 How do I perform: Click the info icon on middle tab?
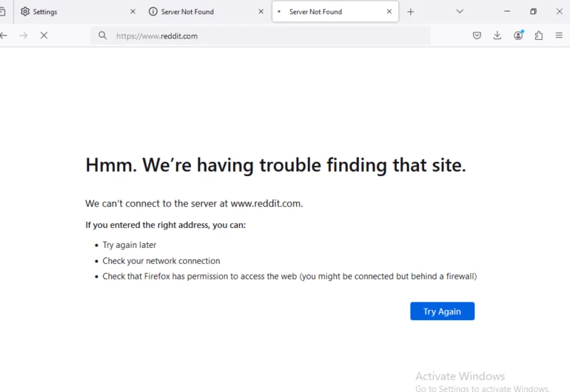coord(153,11)
